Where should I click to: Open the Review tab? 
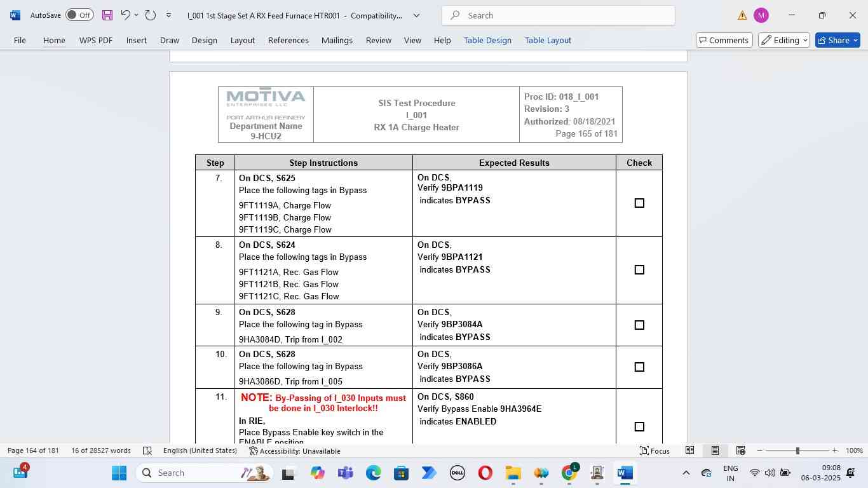379,40
